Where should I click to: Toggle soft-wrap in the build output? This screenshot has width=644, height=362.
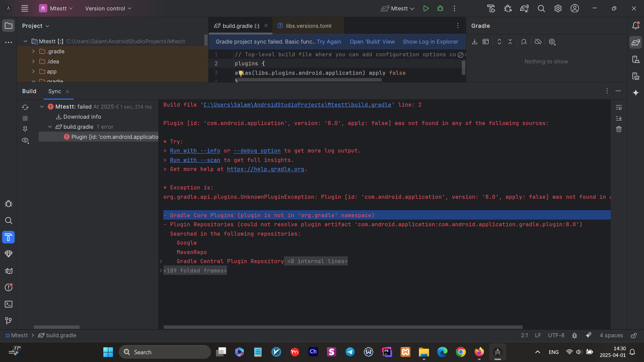click(619, 108)
